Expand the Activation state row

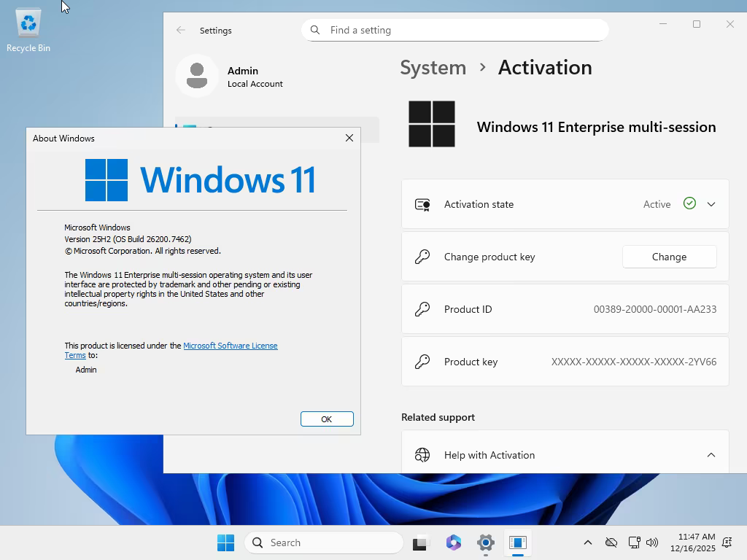coord(711,204)
